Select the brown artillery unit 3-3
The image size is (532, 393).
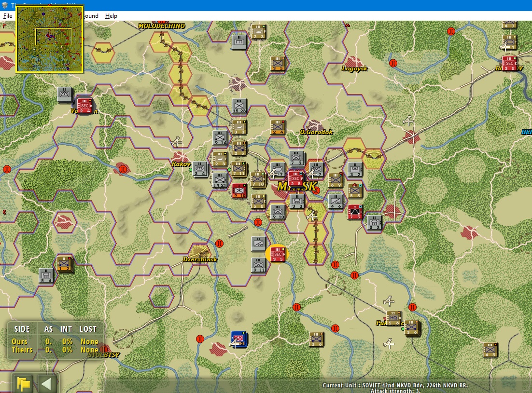[239, 127]
